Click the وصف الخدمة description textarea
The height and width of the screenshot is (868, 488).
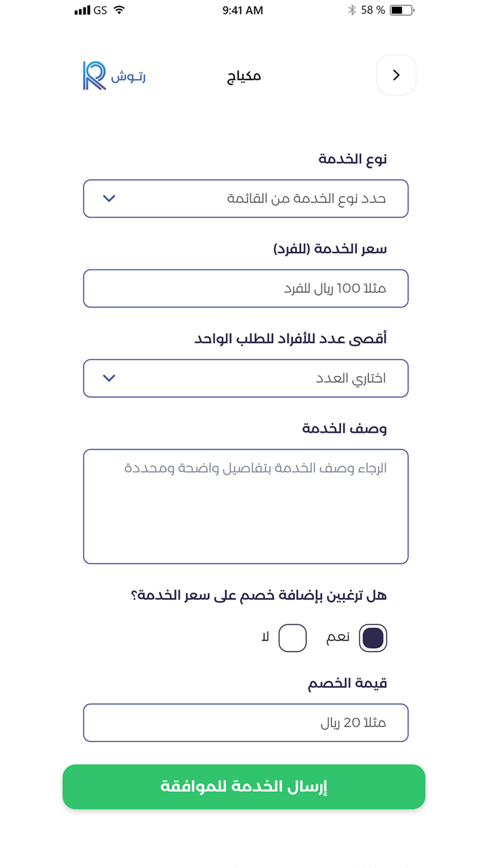pos(245,505)
